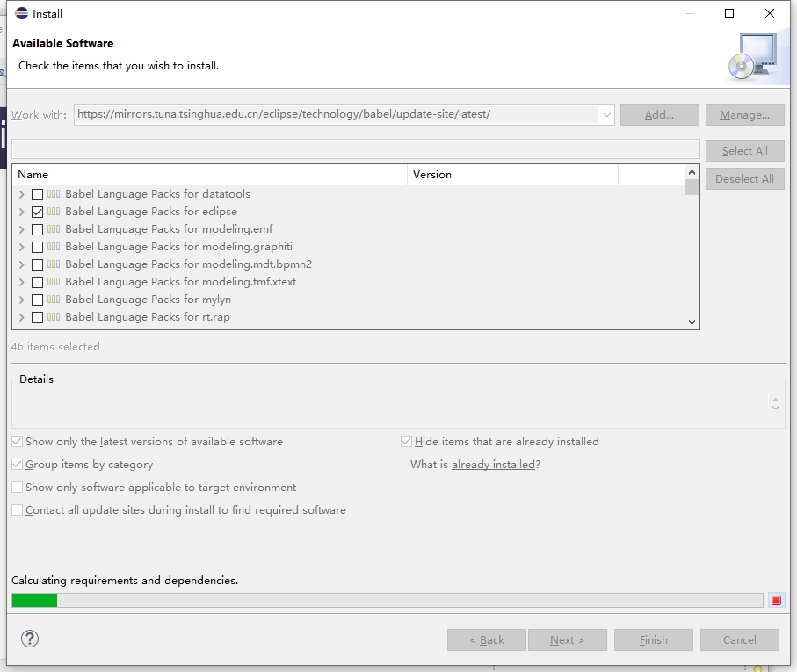Click the filter text field above list
Screen dimensions: 797x672
pyautogui.click(x=356, y=148)
